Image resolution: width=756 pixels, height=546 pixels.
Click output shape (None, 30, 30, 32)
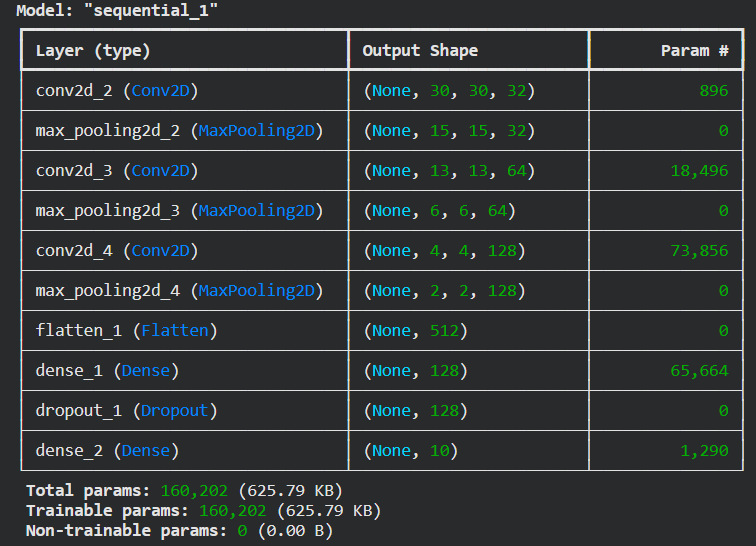pyautogui.click(x=450, y=91)
